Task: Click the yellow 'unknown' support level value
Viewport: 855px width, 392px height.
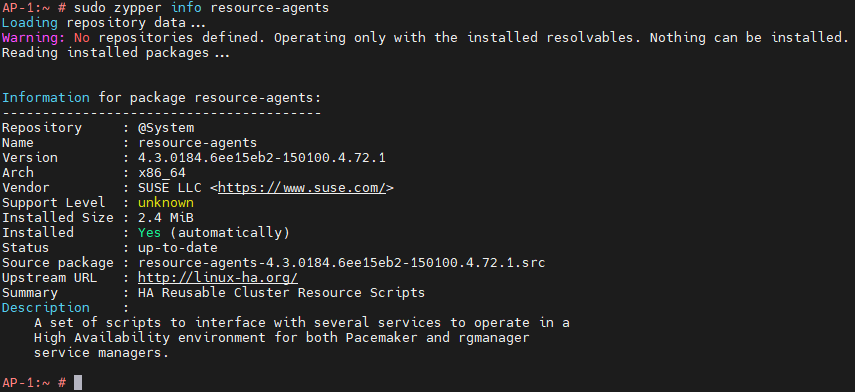Action: tap(166, 203)
